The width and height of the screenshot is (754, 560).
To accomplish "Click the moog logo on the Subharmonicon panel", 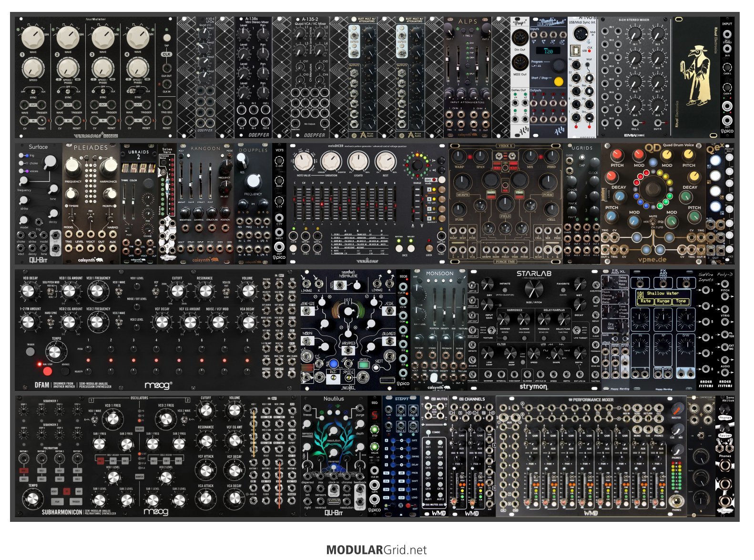I will (156, 512).
